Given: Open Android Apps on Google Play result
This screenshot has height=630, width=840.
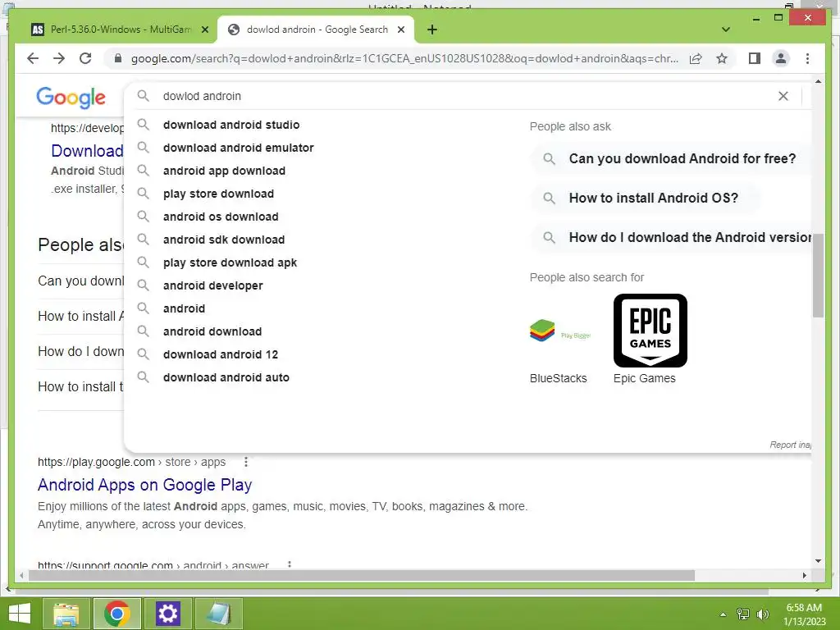Looking at the screenshot, I should click(144, 485).
